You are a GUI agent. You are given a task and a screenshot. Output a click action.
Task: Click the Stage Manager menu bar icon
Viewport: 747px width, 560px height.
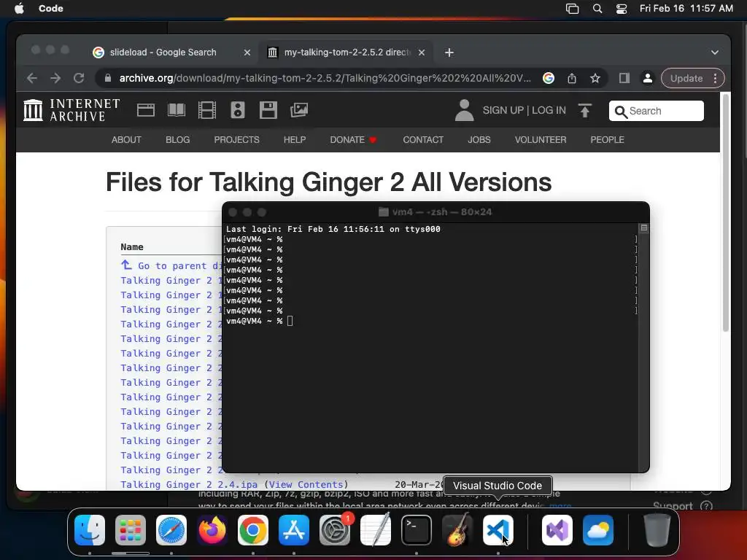pos(572,9)
